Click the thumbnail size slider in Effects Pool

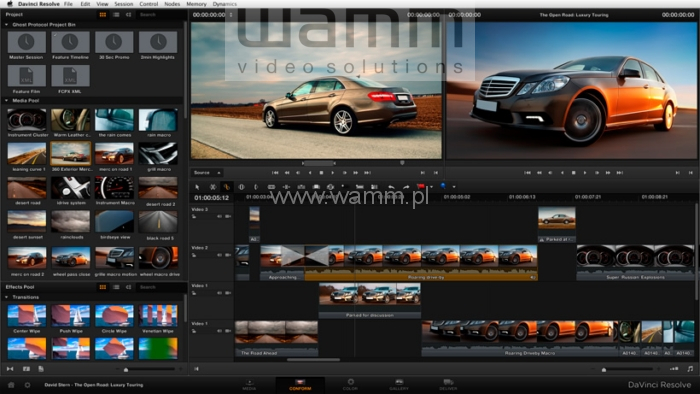[x=126, y=369]
